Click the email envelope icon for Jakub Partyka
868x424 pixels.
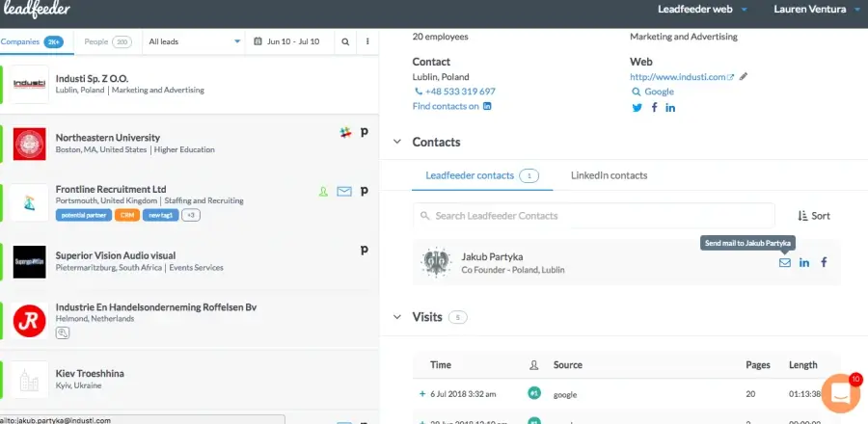tap(784, 263)
